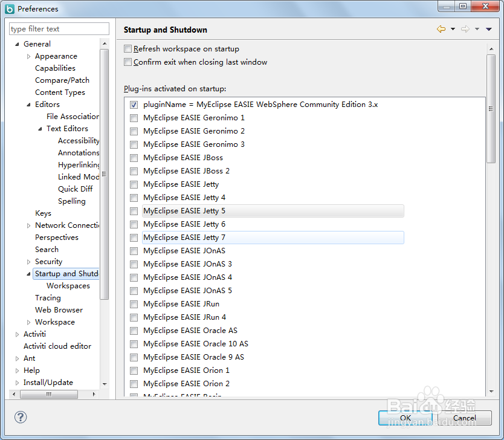
Task: Select Tracing preference page
Action: point(48,297)
